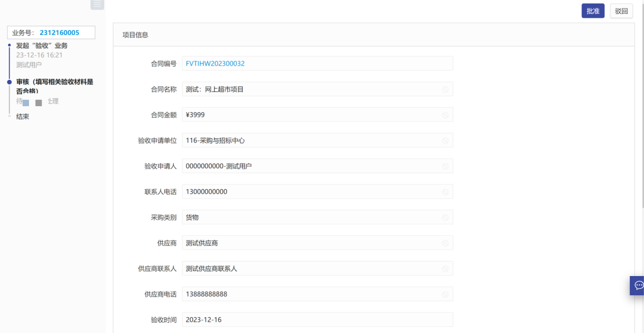The image size is (644, 333).
Task: Click the disabled icon in supplier contact field
Action: pyautogui.click(x=445, y=269)
